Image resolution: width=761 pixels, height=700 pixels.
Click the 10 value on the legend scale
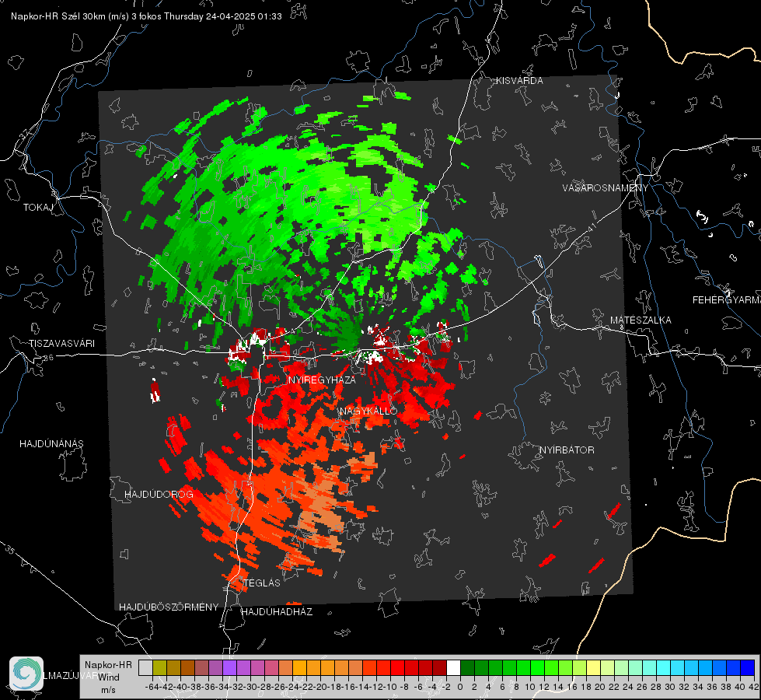click(x=530, y=687)
